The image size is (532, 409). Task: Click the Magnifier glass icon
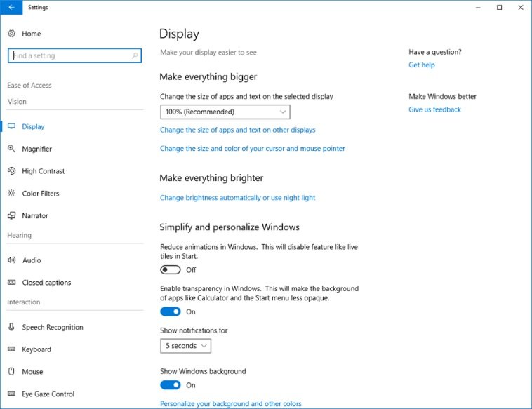coord(11,149)
